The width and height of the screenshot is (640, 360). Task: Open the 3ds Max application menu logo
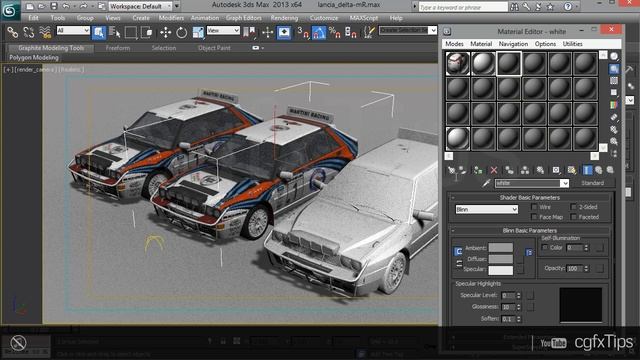click(x=9, y=10)
